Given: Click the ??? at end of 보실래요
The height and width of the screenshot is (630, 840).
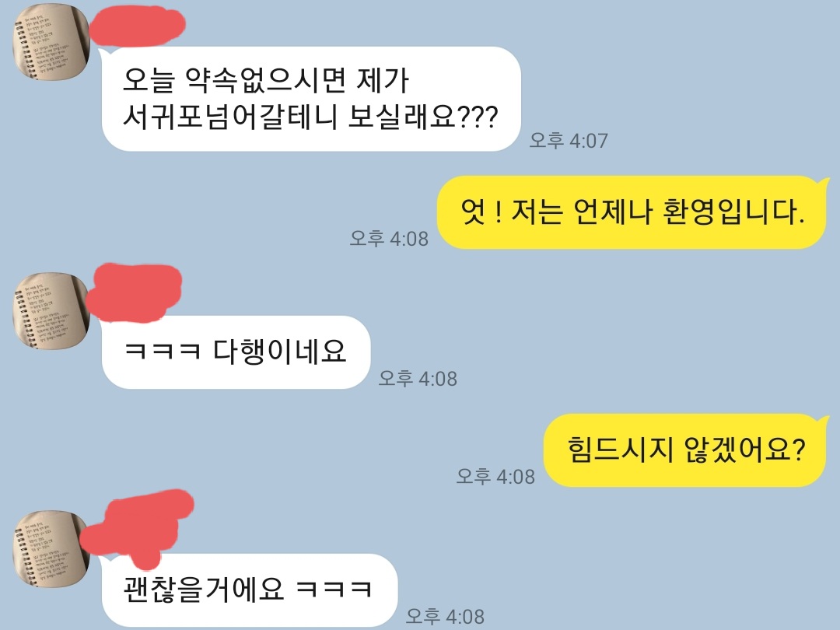Looking at the screenshot, I should click(478, 116).
